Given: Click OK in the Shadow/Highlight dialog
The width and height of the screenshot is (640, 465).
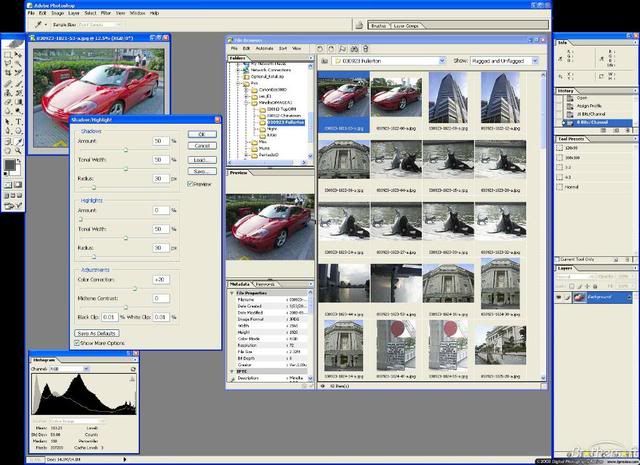Looking at the screenshot, I should click(200, 133).
